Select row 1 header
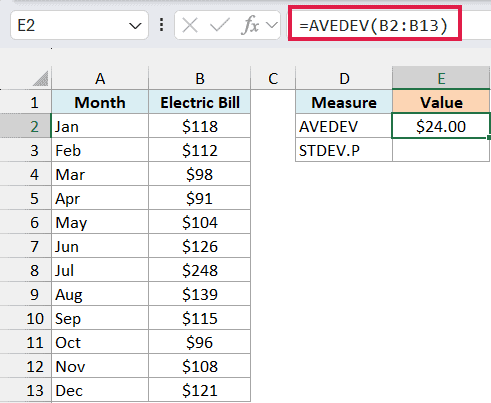Screen dimensions: 491x403 point(26,102)
